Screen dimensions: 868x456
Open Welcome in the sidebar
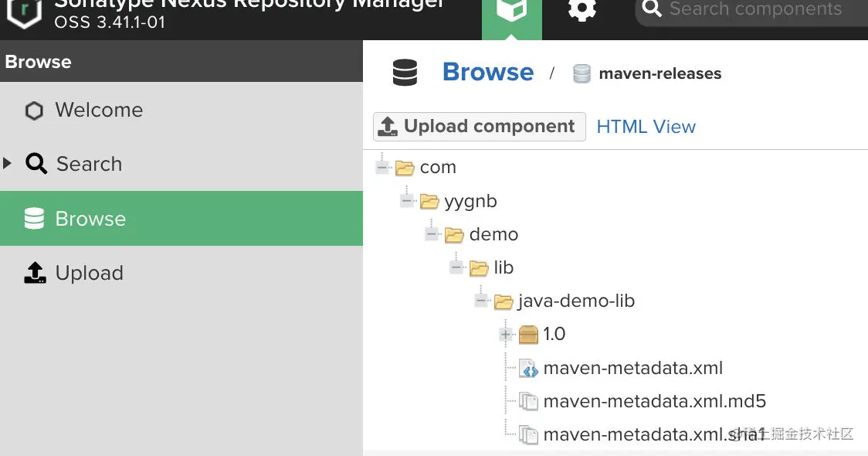coord(99,111)
